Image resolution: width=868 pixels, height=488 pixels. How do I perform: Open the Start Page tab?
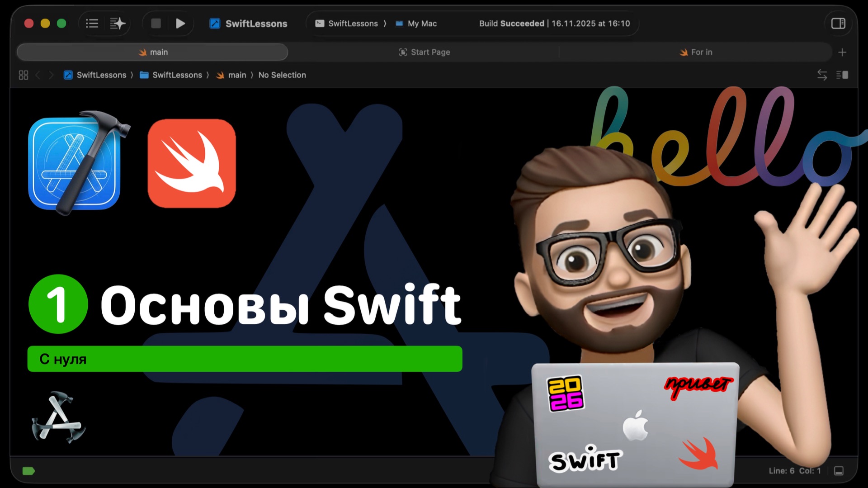[x=424, y=52]
